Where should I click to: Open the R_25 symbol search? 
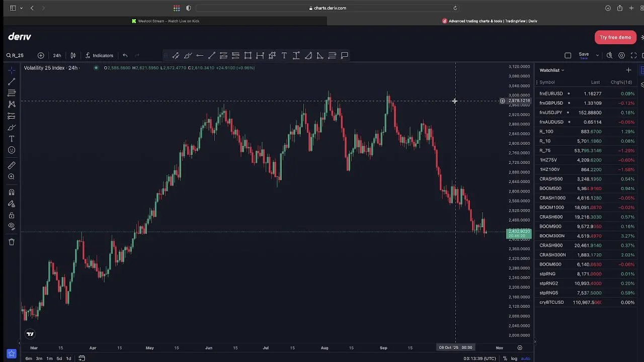click(15, 55)
